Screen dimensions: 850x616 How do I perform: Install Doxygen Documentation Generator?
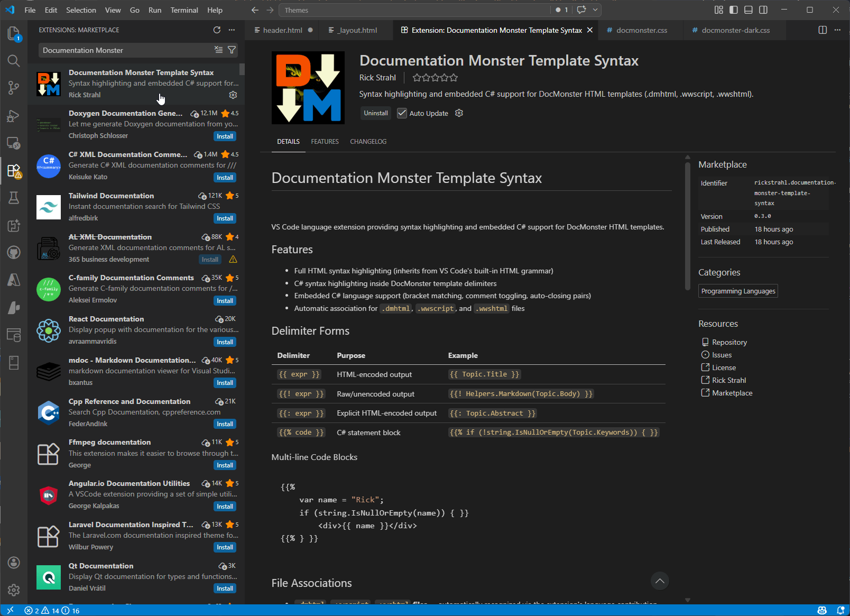pyautogui.click(x=225, y=136)
